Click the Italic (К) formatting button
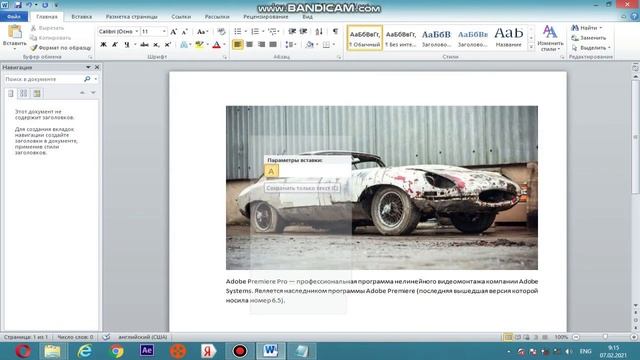 point(115,44)
